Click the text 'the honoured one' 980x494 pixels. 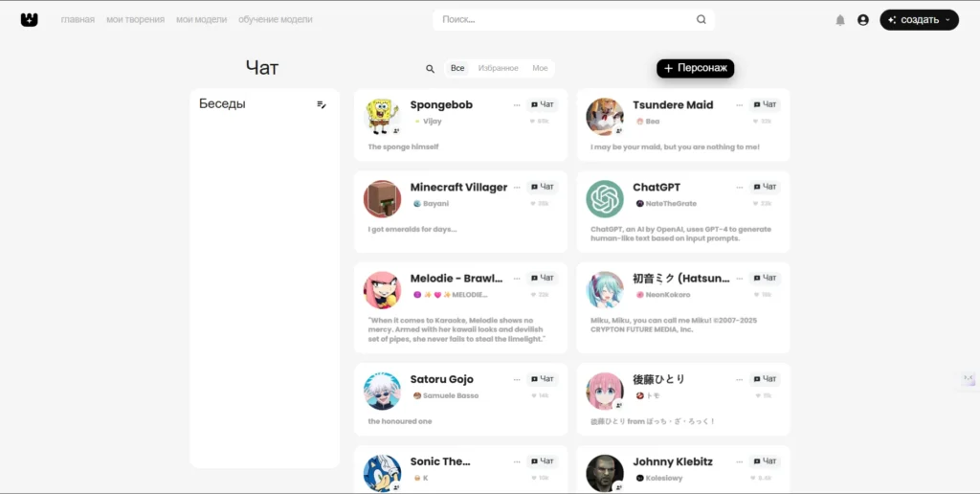coord(400,421)
